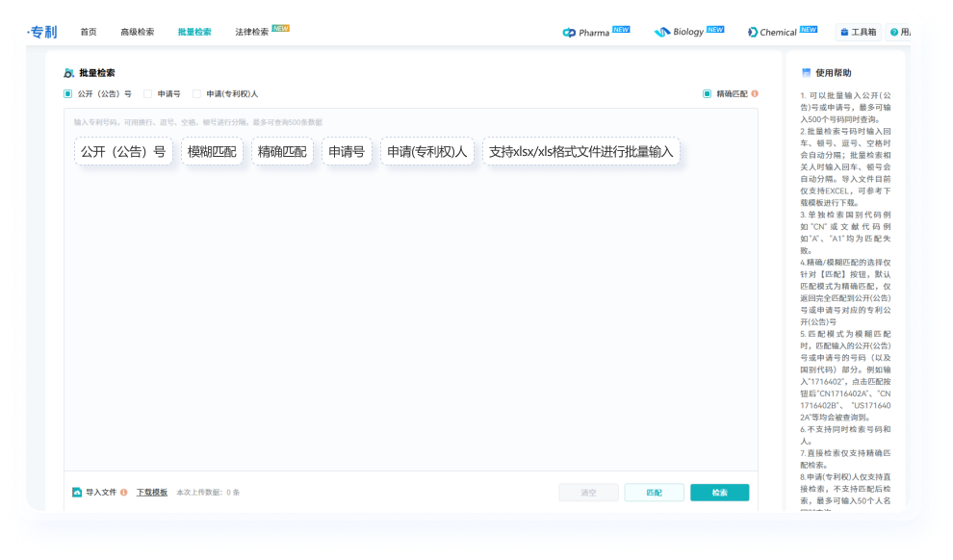Select the 申请号 checkbox
Image resolution: width=953 pixels, height=560 pixels.
147,93
